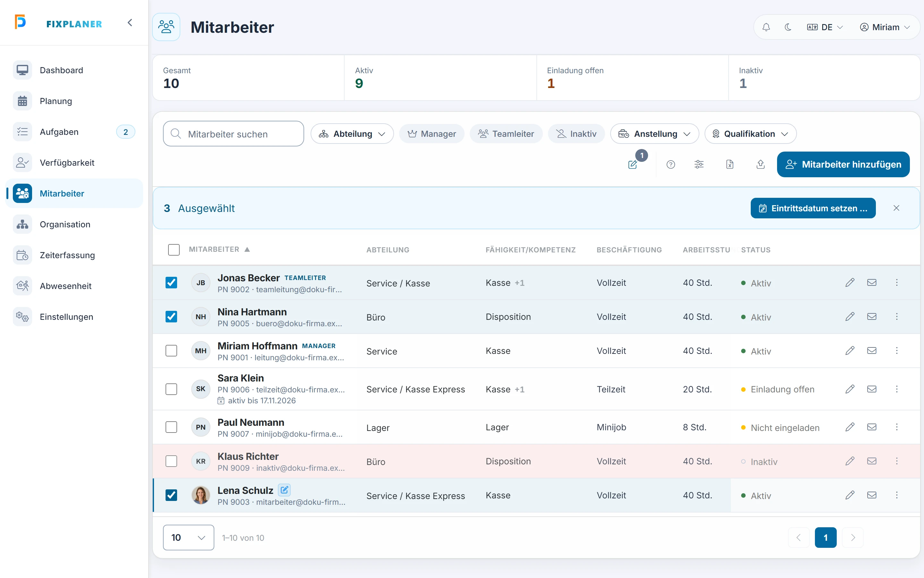924x578 pixels.
Task: Sort by Mitarbeiter column header
Action: [x=219, y=249]
